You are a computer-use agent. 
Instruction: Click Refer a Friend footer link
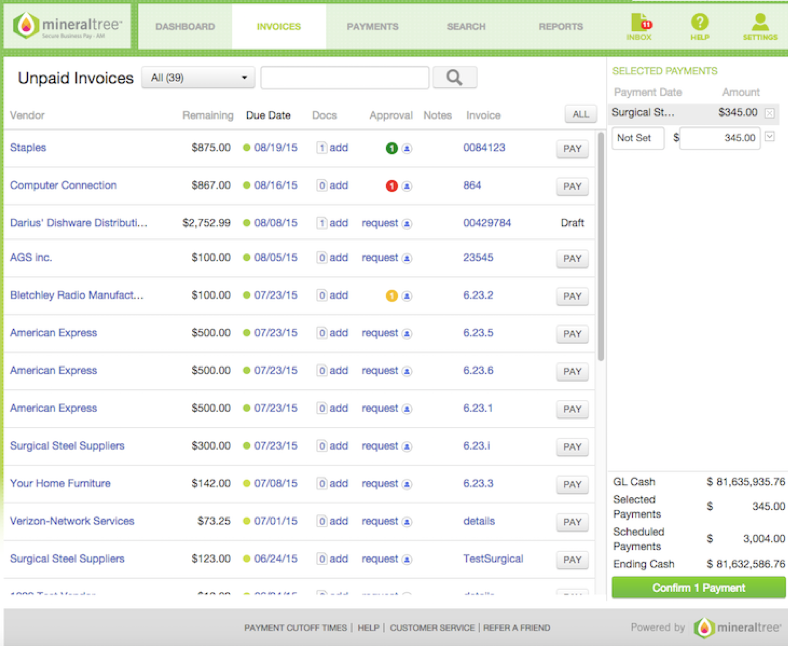pyautogui.click(x=517, y=627)
